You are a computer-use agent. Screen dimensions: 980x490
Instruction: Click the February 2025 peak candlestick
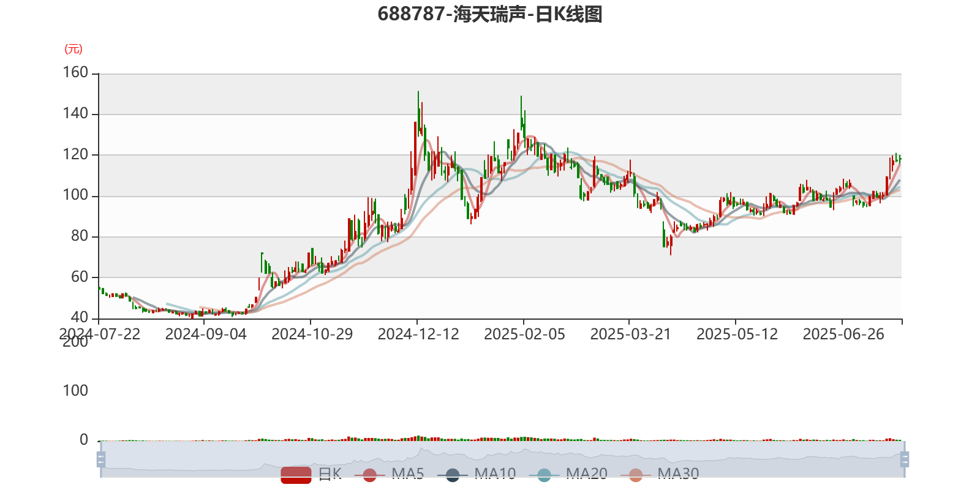[521, 113]
